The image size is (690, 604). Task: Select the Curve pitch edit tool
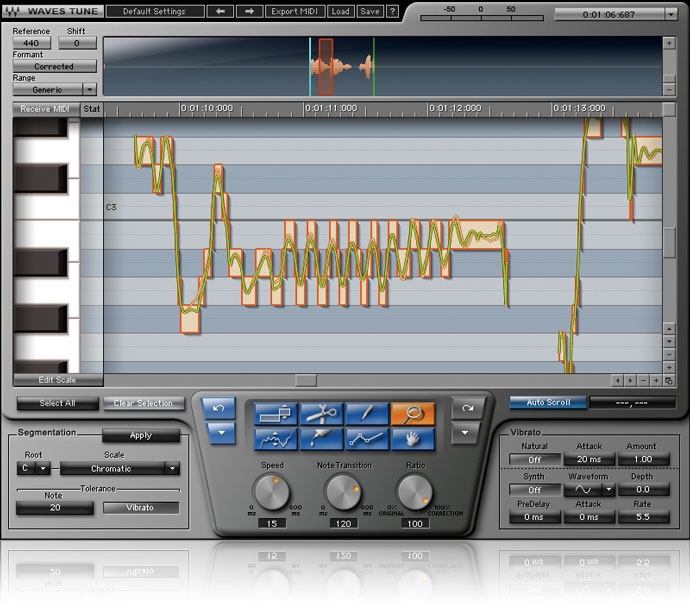point(276,438)
